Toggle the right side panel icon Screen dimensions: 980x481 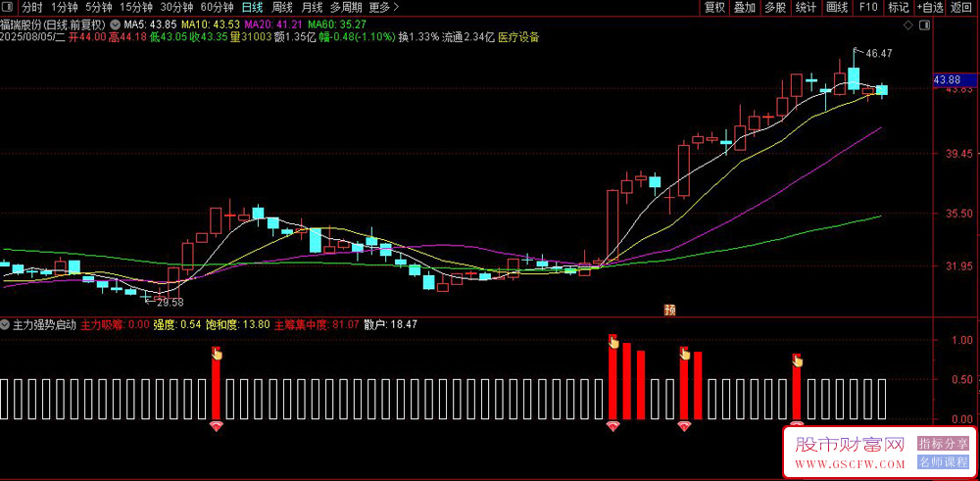[924, 25]
